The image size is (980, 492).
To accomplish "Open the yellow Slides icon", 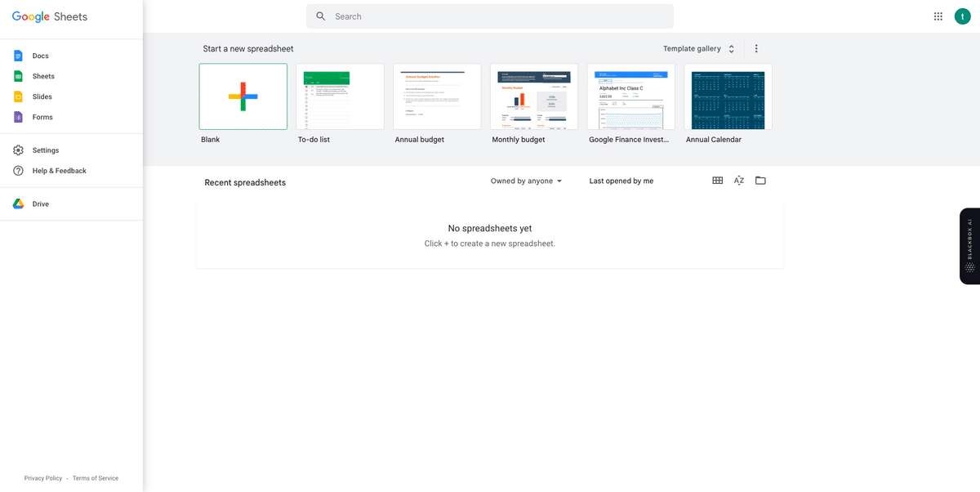I will (x=18, y=96).
